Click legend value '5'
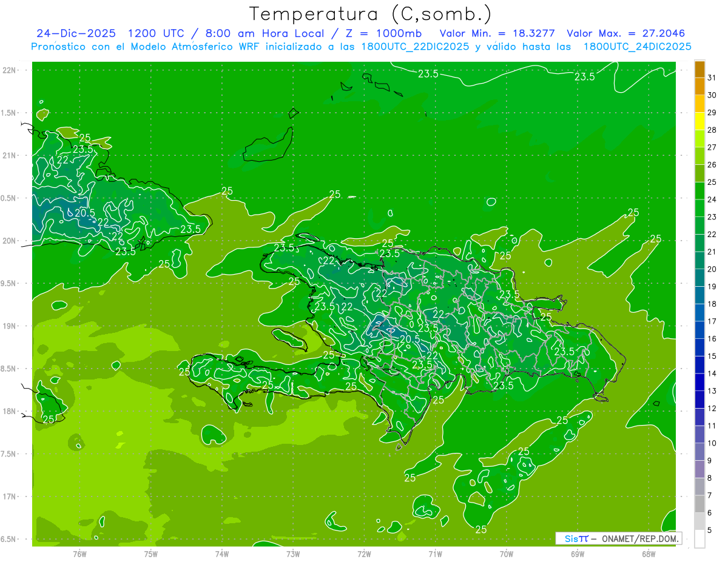 710,530
